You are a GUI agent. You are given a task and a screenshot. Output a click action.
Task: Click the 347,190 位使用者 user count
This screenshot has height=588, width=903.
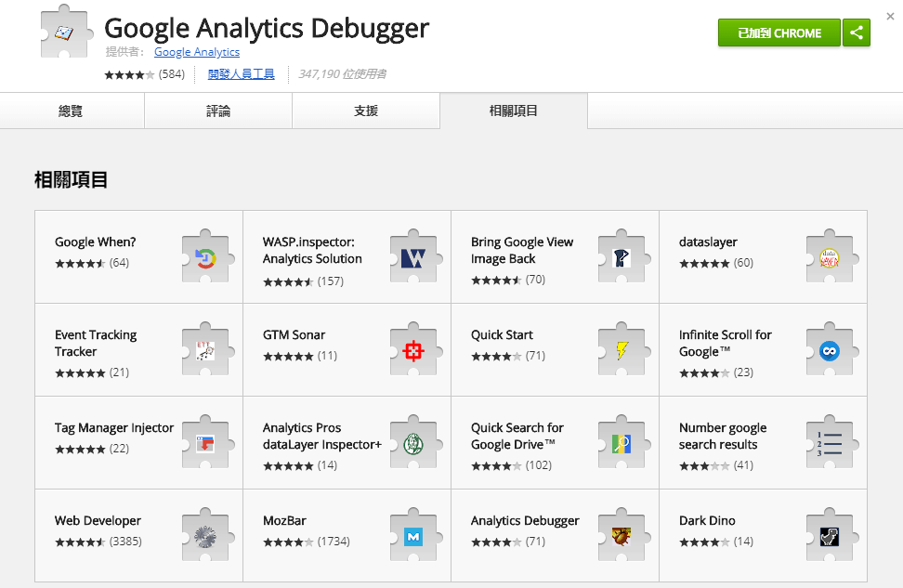(x=342, y=73)
